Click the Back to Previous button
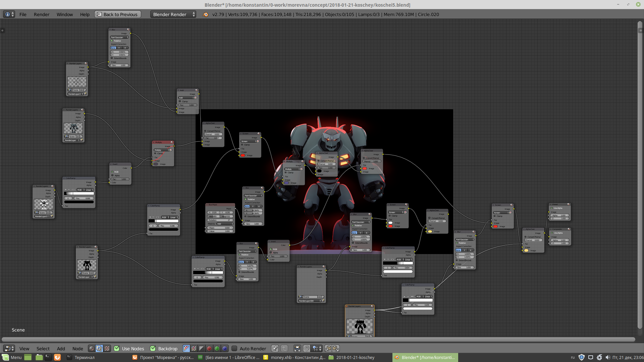Image resolution: width=644 pixels, height=362 pixels. tap(118, 14)
